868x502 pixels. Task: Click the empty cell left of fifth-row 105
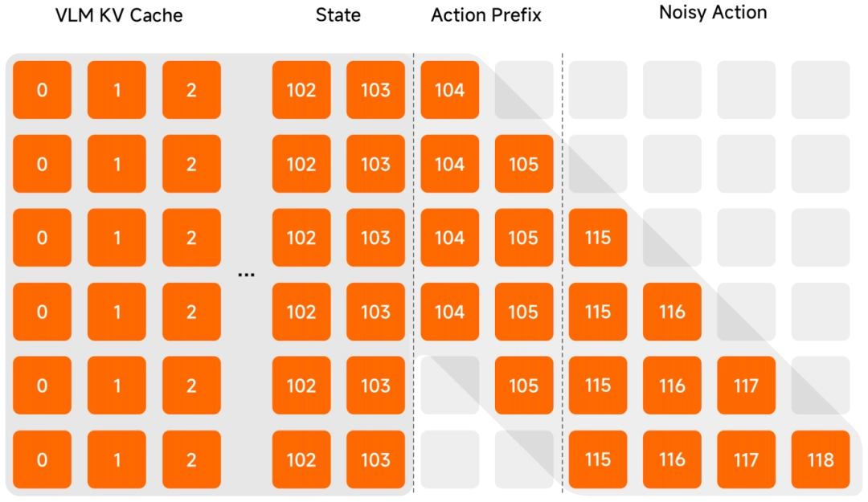(449, 386)
